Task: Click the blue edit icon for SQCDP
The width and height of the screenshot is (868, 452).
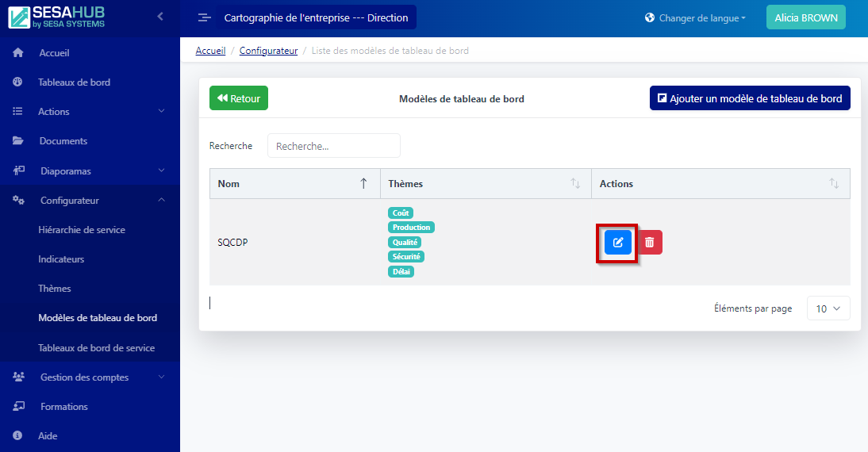Action: 618,242
